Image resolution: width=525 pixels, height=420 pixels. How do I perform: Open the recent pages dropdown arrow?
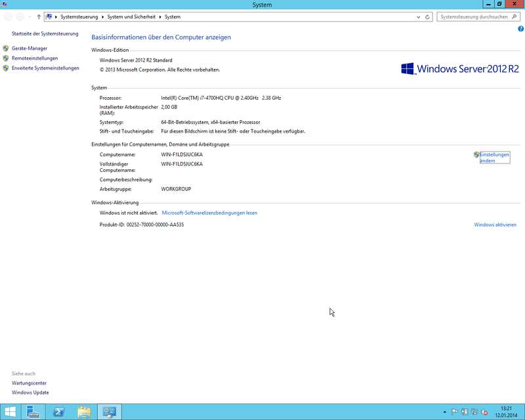[x=30, y=16]
